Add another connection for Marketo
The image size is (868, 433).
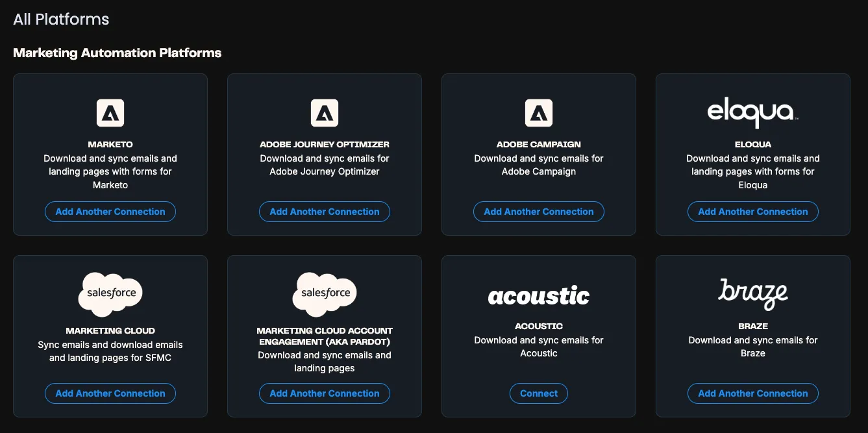pos(110,211)
